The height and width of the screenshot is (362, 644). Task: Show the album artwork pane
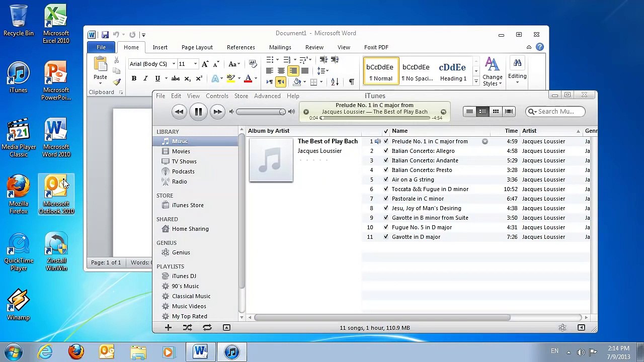coord(226,327)
